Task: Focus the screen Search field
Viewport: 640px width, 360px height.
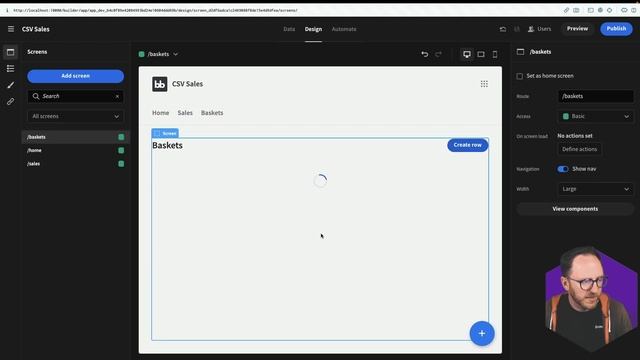Action: (x=76, y=96)
